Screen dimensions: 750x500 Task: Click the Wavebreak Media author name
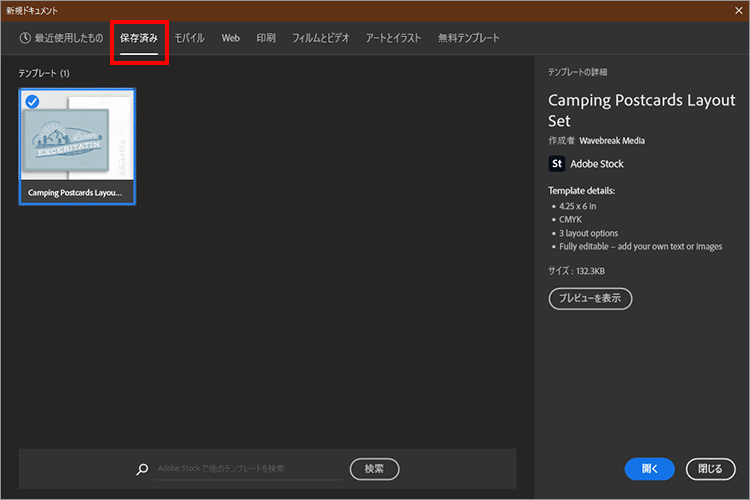(612, 141)
